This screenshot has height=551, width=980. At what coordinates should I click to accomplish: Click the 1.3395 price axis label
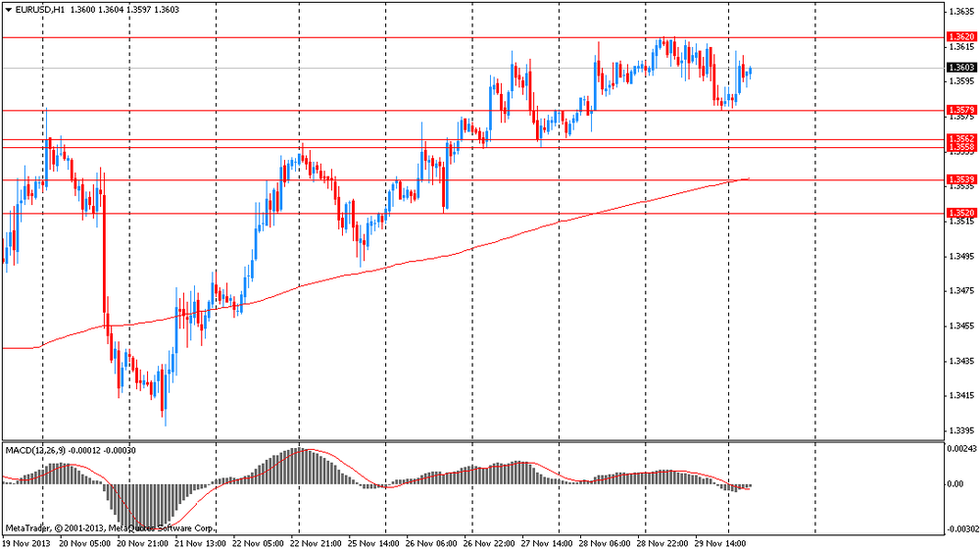click(x=961, y=431)
